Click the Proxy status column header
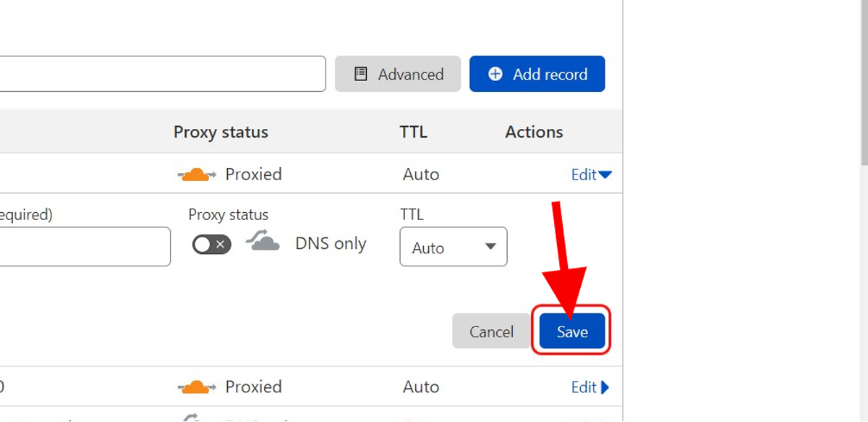Image resolution: width=868 pixels, height=422 pixels. pyautogui.click(x=221, y=132)
